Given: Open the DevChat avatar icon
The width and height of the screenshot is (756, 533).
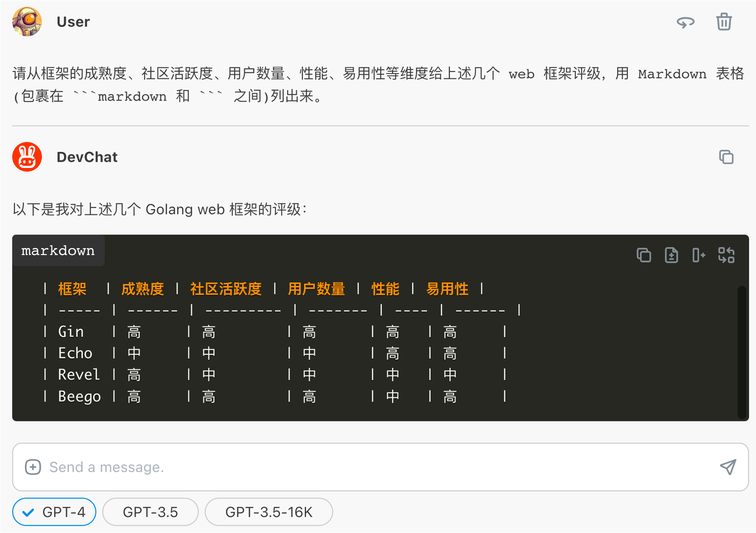Looking at the screenshot, I should (x=26, y=156).
